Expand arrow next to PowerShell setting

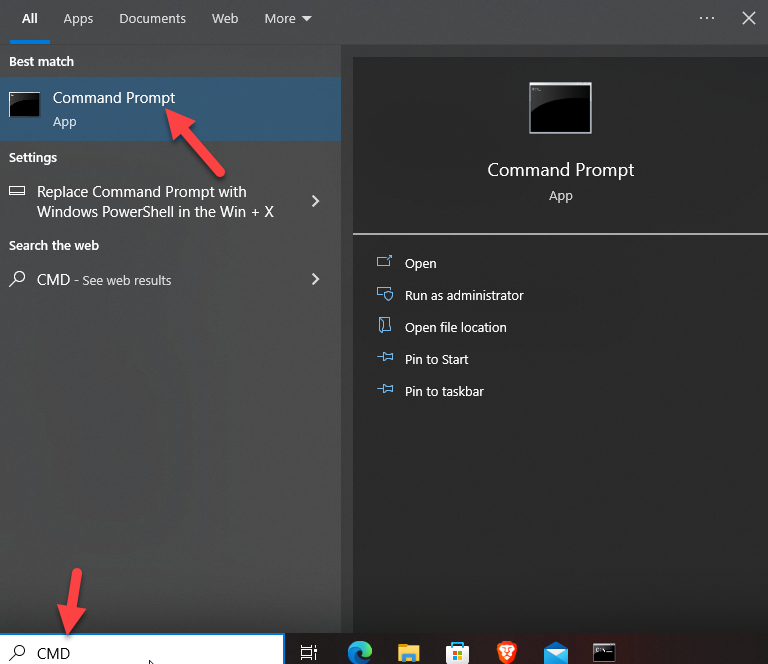tap(315, 201)
